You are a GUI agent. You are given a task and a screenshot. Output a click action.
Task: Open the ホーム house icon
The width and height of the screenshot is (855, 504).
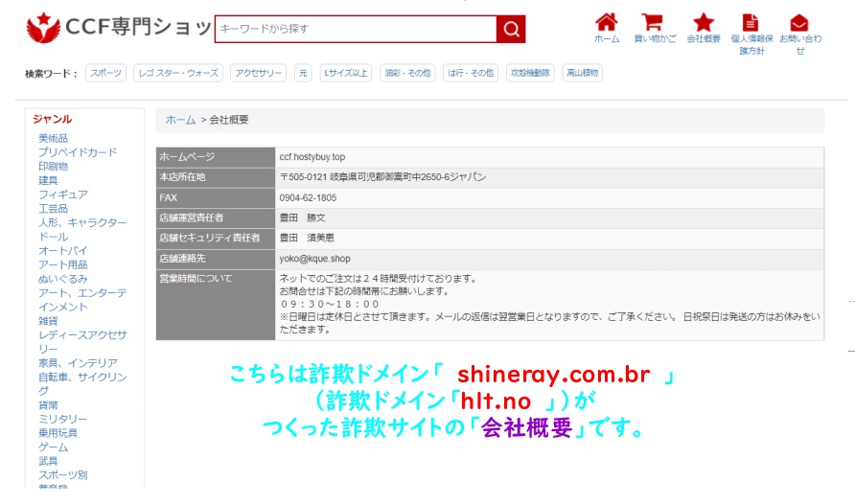coord(606,23)
